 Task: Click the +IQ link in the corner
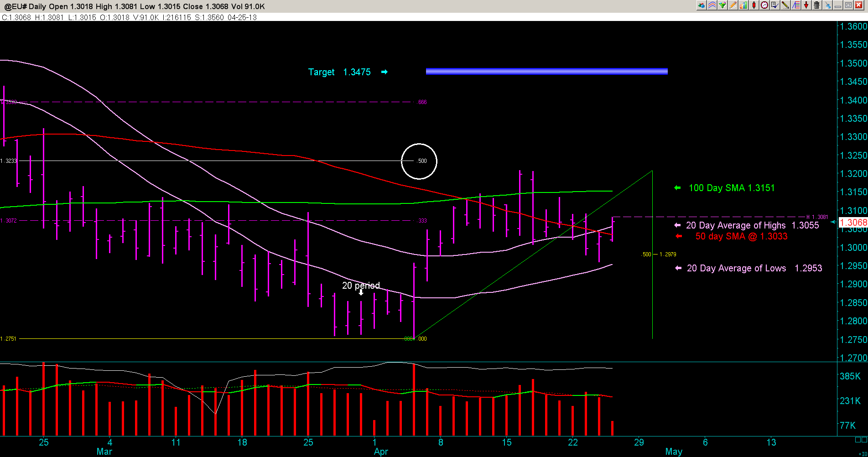coord(863,454)
